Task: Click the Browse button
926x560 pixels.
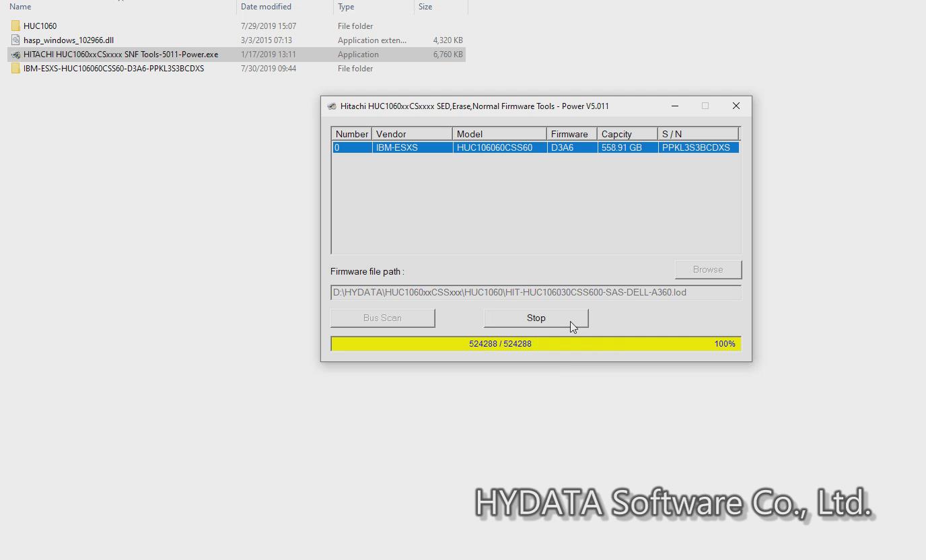Action: [708, 270]
